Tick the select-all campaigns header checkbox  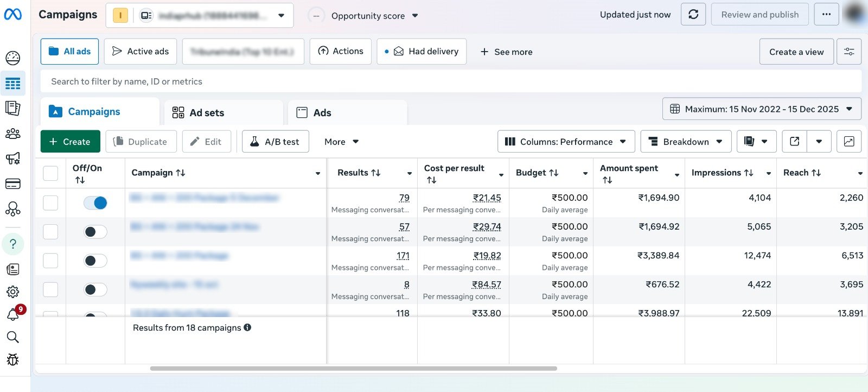click(x=50, y=173)
